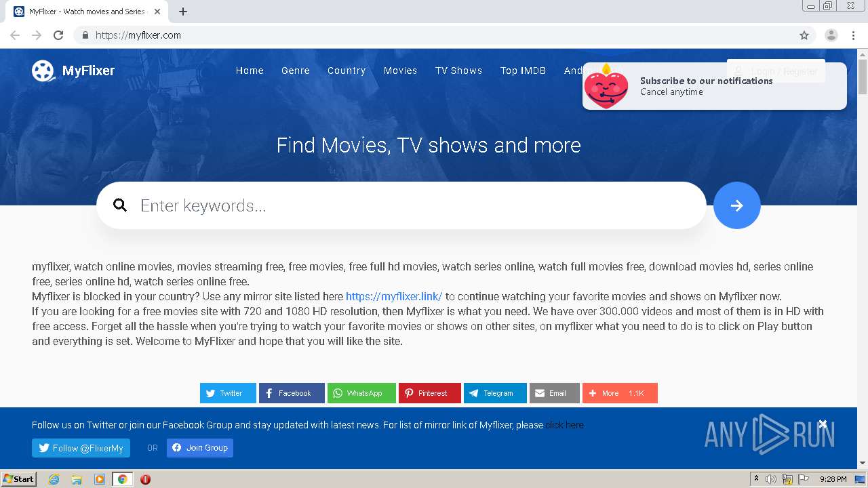Click the Follow @FlixerMy Twitter button
868x488 pixels.
tap(81, 448)
